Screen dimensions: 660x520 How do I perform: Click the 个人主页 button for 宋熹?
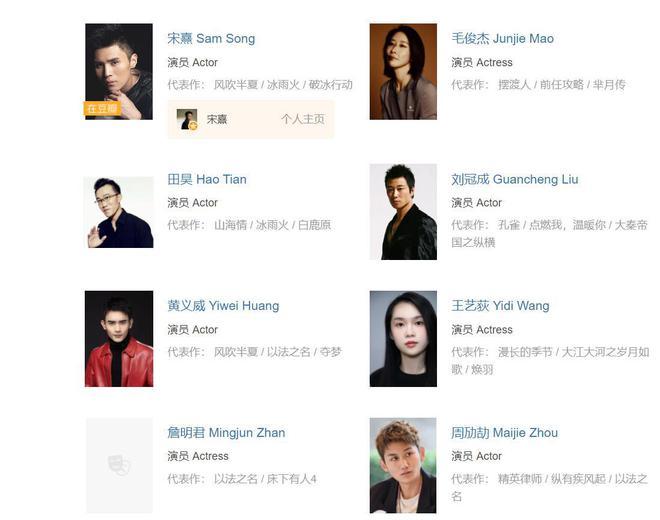tap(303, 119)
